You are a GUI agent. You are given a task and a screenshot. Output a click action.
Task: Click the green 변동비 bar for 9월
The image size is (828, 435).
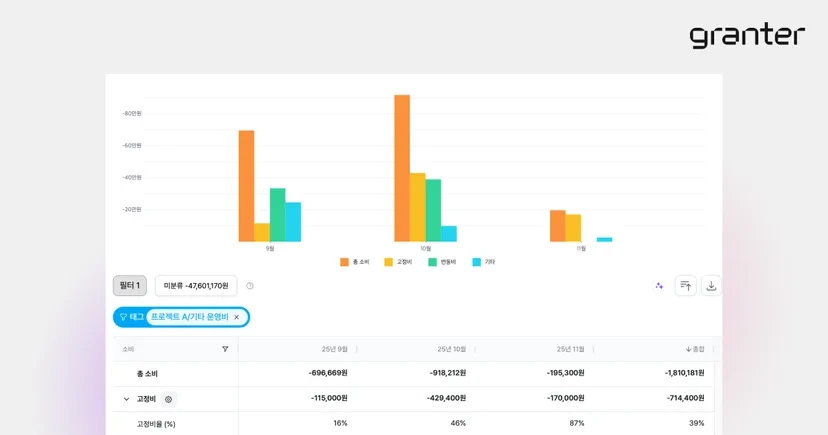278,215
